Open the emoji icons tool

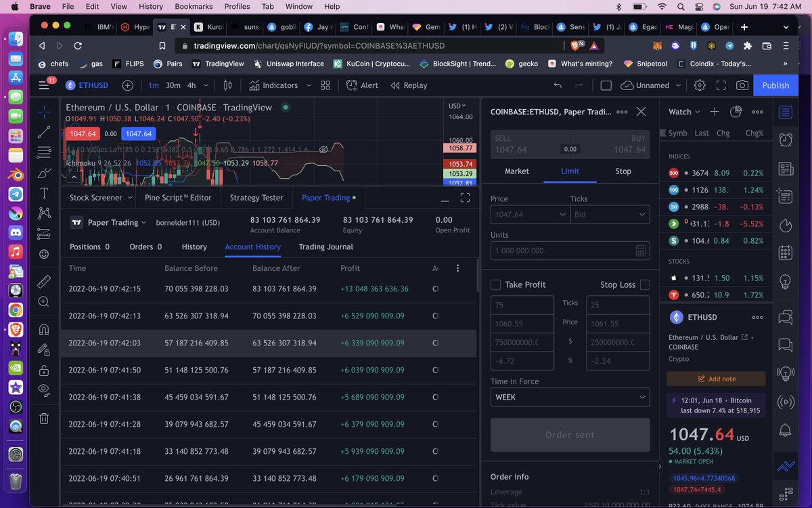pyautogui.click(x=44, y=254)
